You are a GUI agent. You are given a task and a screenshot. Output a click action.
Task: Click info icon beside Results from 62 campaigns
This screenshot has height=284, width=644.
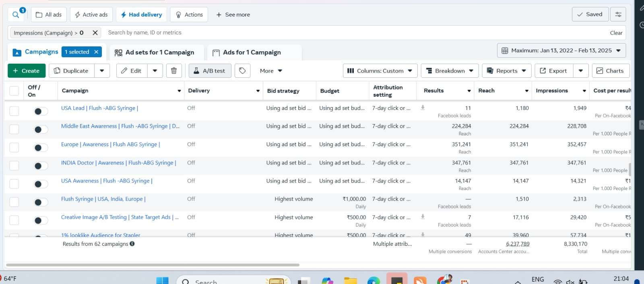tap(132, 244)
